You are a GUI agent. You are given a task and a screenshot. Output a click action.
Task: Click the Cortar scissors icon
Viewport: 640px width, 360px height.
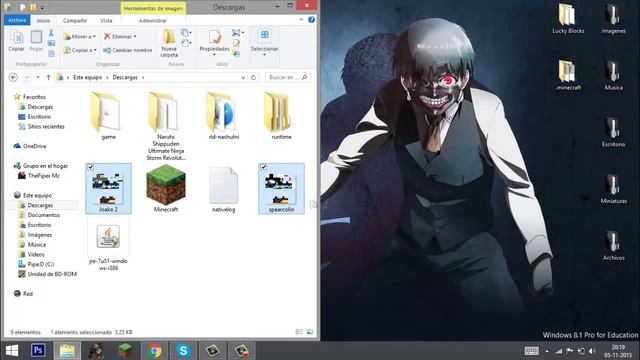pyautogui.click(x=51, y=33)
